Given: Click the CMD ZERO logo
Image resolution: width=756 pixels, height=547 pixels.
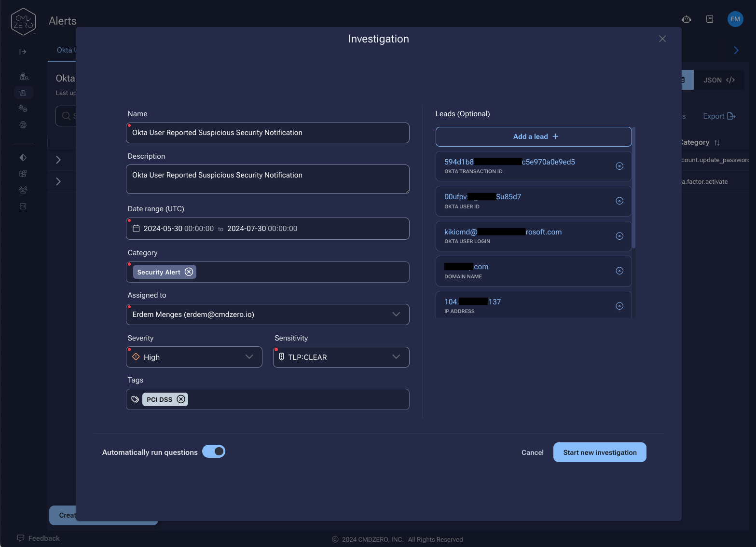Looking at the screenshot, I should click(23, 22).
